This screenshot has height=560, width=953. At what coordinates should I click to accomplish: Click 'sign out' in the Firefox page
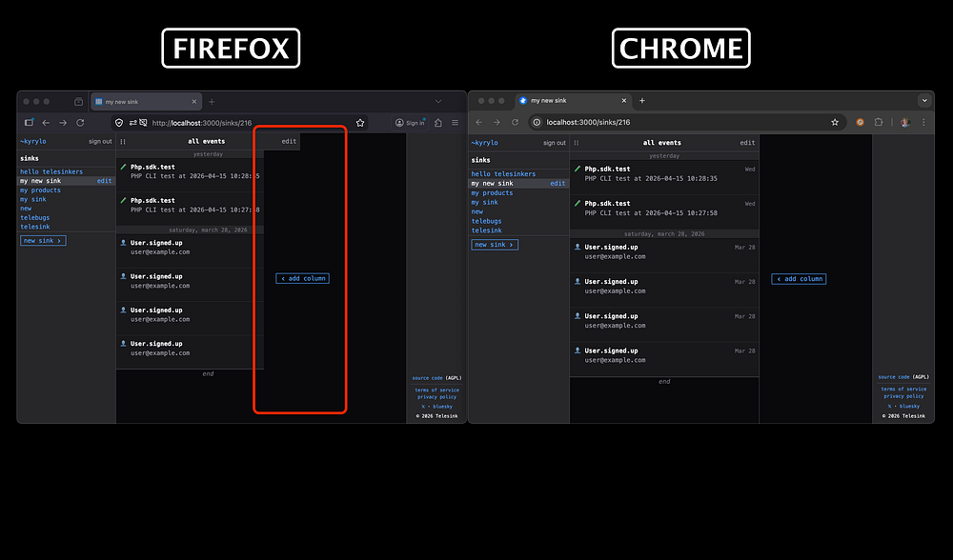100,141
